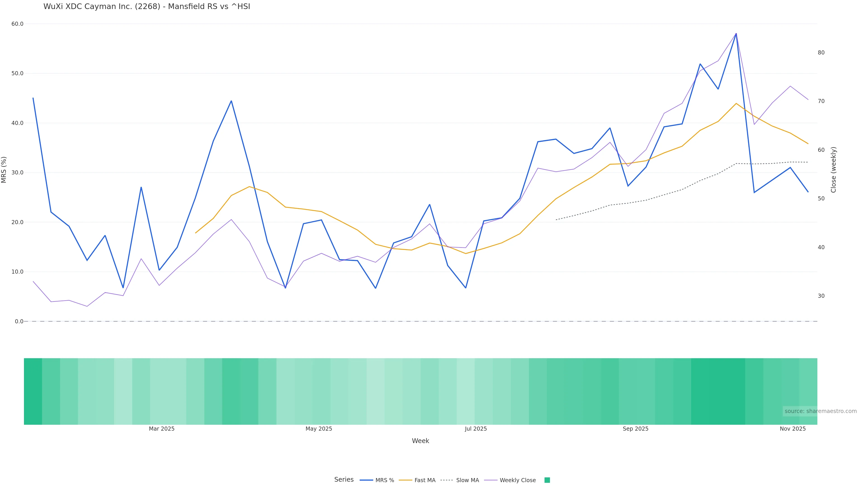Toggle the MRS % series in legend
868x488 pixels.
[x=377, y=480]
